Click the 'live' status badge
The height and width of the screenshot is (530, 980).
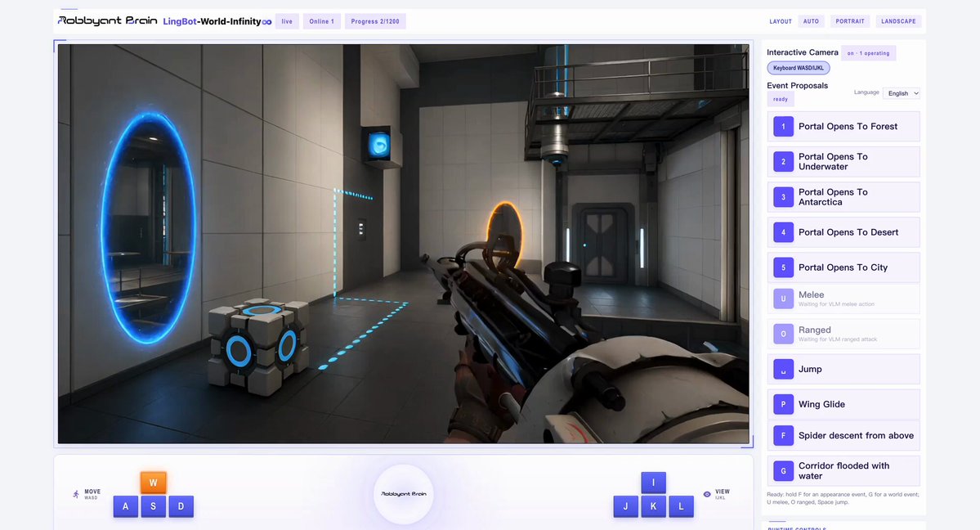[x=287, y=21]
